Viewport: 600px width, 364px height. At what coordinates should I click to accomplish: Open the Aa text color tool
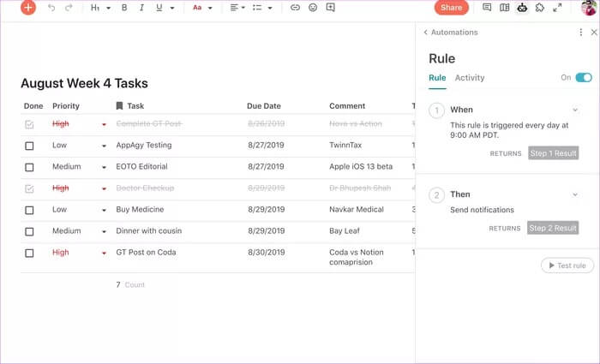click(197, 8)
